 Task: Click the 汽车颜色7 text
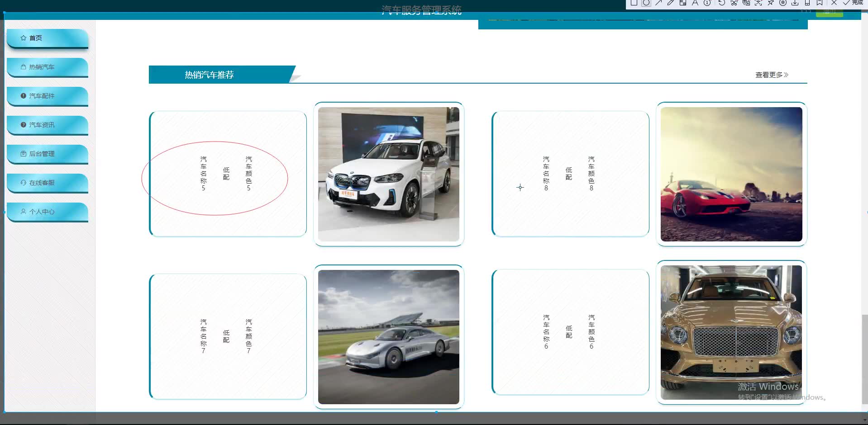point(249,336)
